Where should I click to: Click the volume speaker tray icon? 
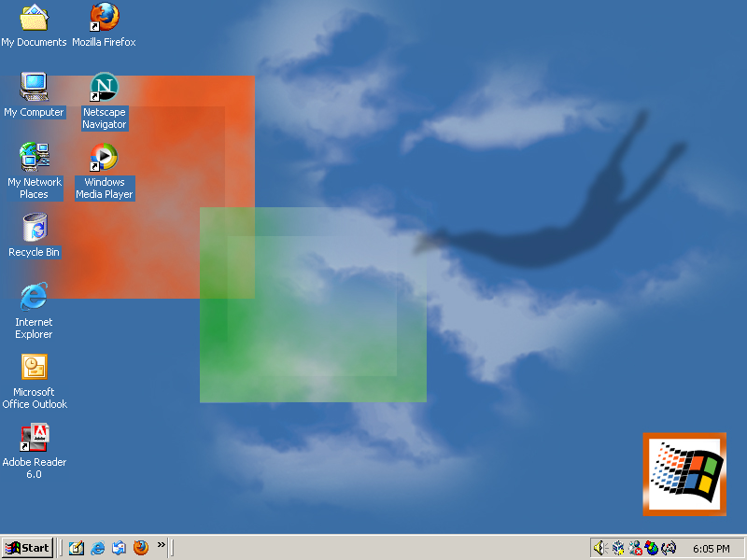[x=599, y=548]
